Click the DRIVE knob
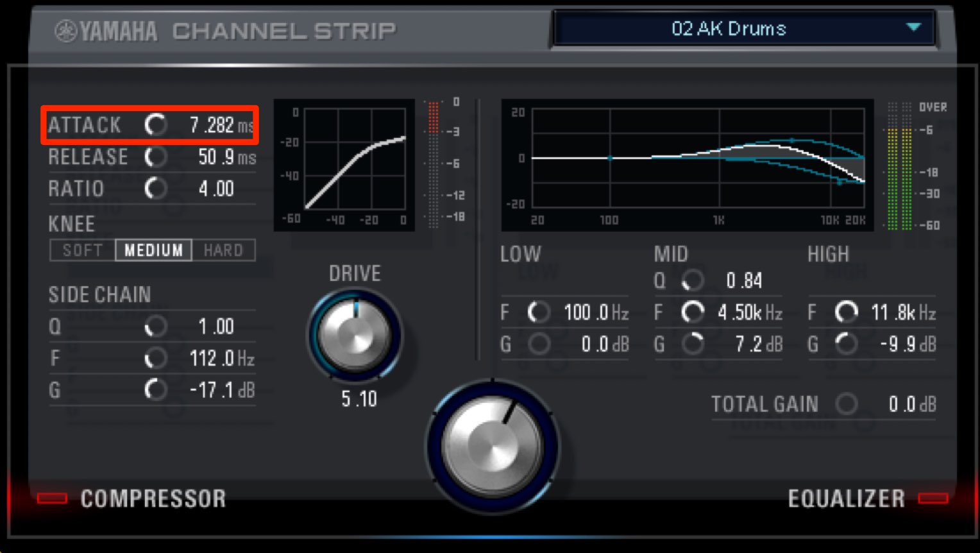980x553 pixels. tap(355, 335)
